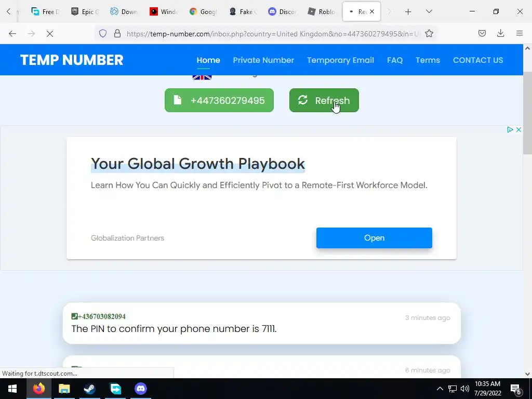Open the notification center icon
The image size is (532, 399).
(x=515, y=389)
